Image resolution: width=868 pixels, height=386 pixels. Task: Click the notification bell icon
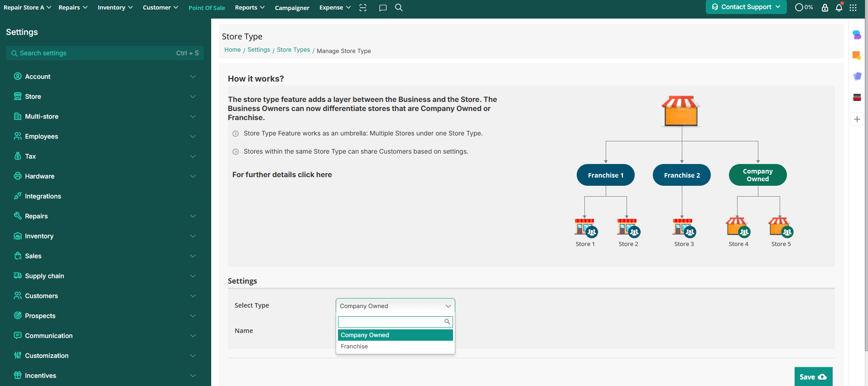pyautogui.click(x=839, y=8)
